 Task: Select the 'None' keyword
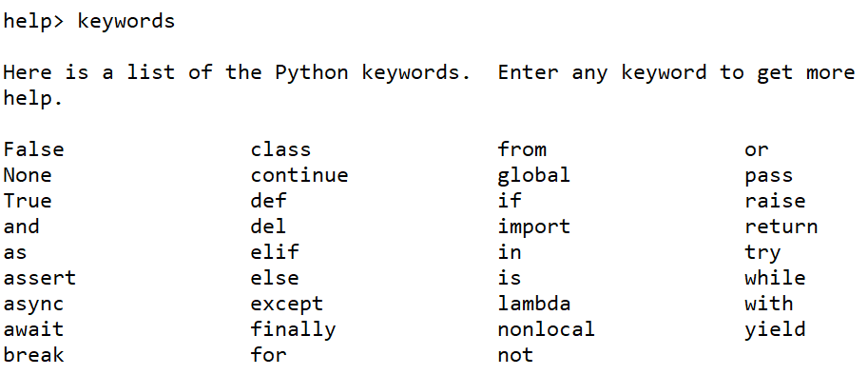28,175
